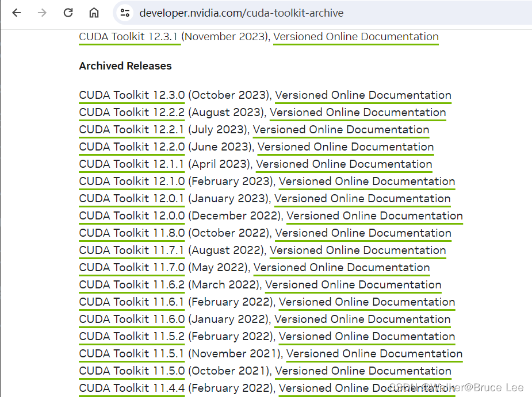Open CUDA Toolkit 12.1.0 link
This screenshot has width=532, height=397.
coord(132,182)
